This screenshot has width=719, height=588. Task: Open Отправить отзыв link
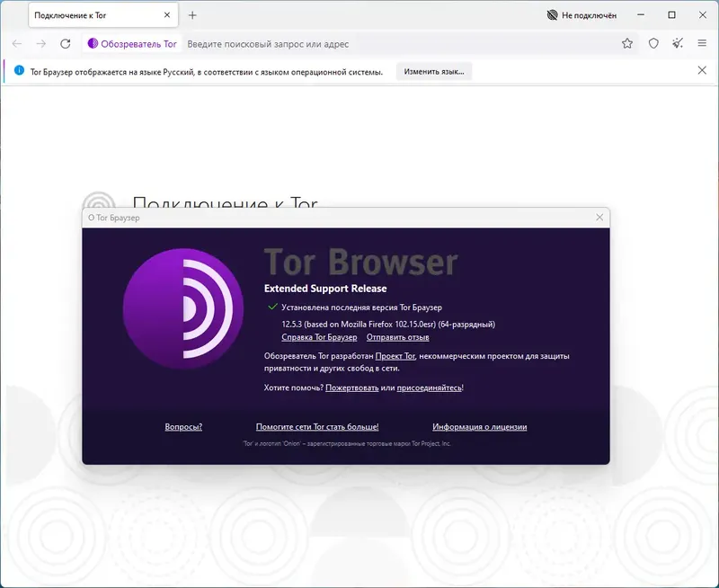pos(397,337)
